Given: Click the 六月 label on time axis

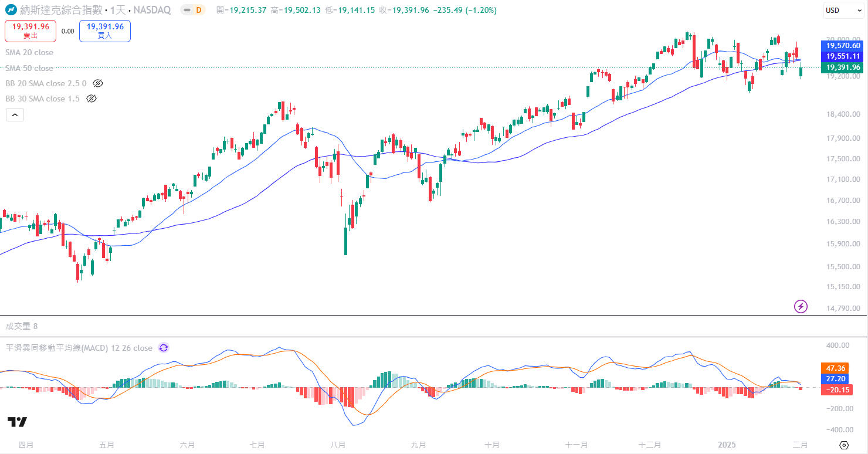Looking at the screenshot, I should [187, 445].
